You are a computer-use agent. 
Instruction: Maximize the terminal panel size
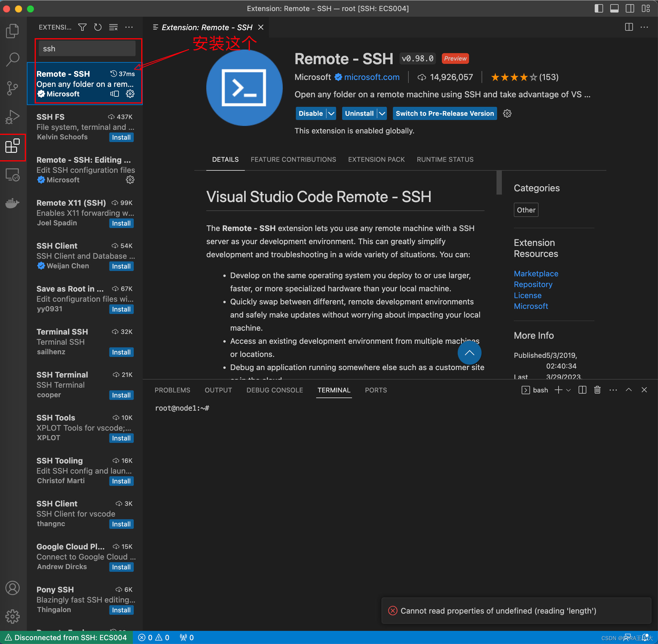(x=628, y=390)
